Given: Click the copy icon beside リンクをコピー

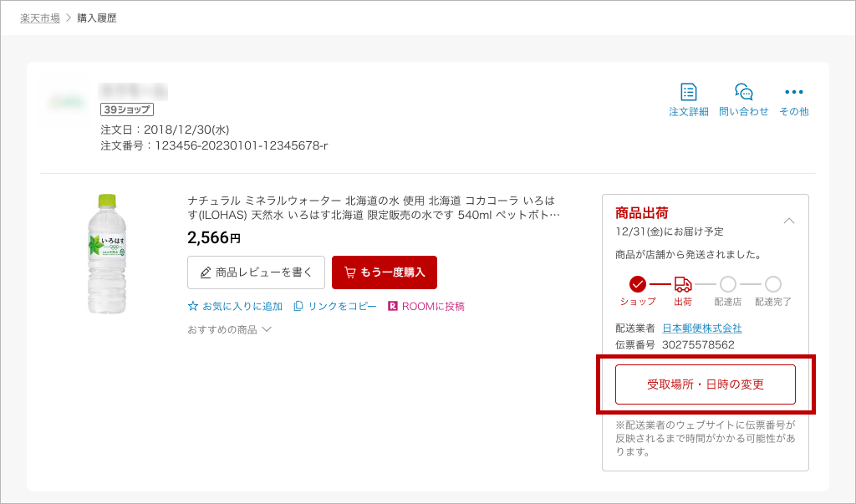Looking at the screenshot, I should 298,307.
